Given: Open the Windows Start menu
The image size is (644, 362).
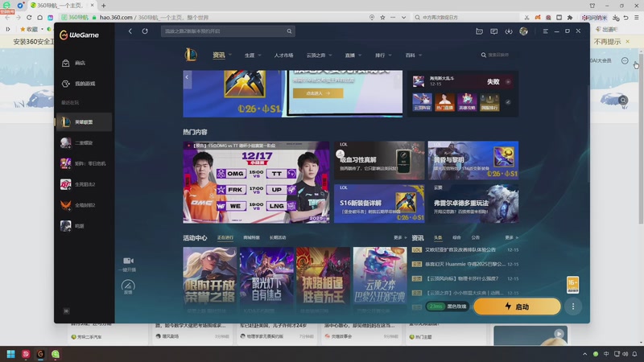Looking at the screenshot, I should [10, 354].
